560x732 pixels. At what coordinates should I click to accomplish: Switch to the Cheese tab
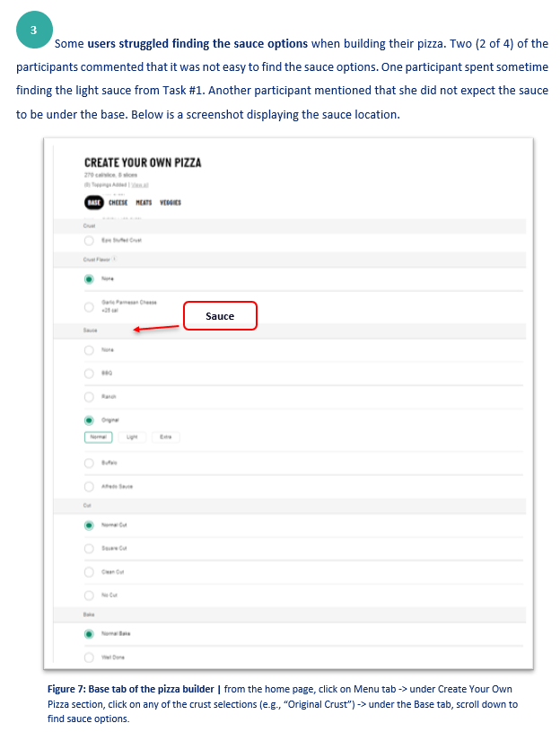[118, 203]
